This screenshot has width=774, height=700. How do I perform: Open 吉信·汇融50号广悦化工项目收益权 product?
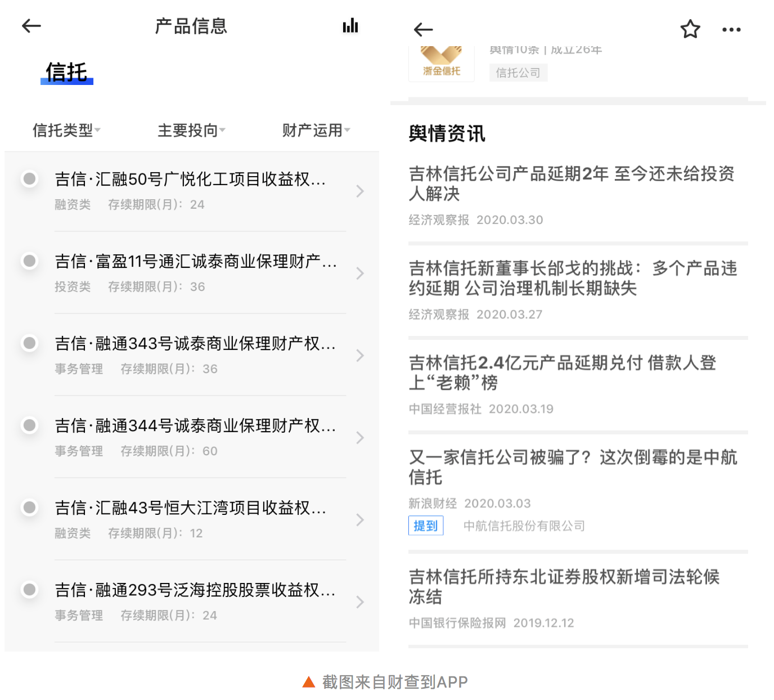(190, 180)
